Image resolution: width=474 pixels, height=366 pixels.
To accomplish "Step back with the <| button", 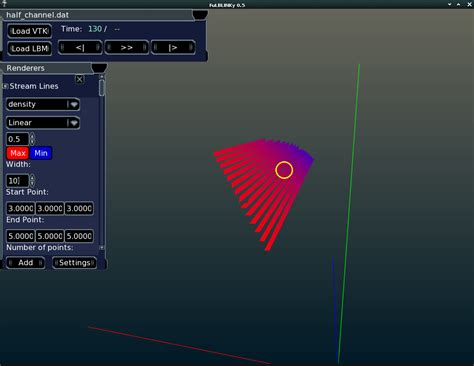I will click(x=80, y=47).
